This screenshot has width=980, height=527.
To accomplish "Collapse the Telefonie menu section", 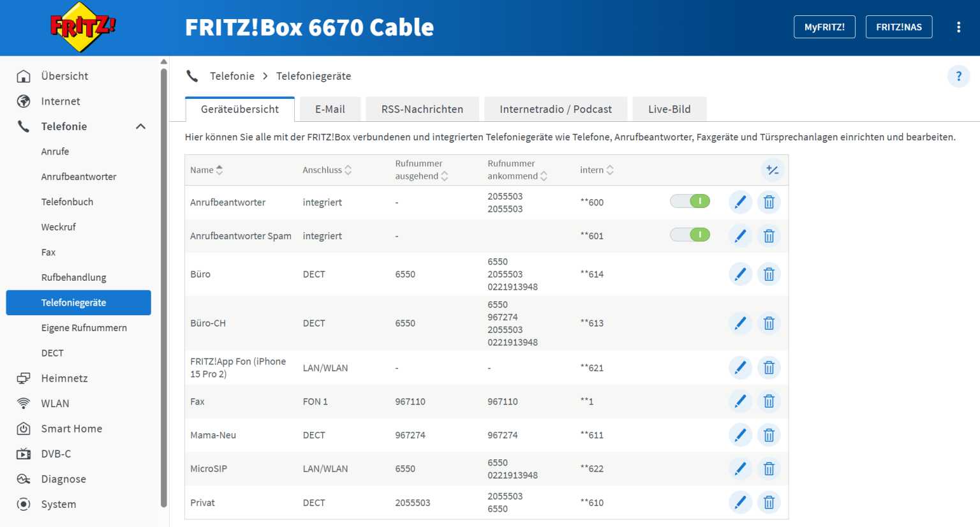I will click(x=141, y=126).
